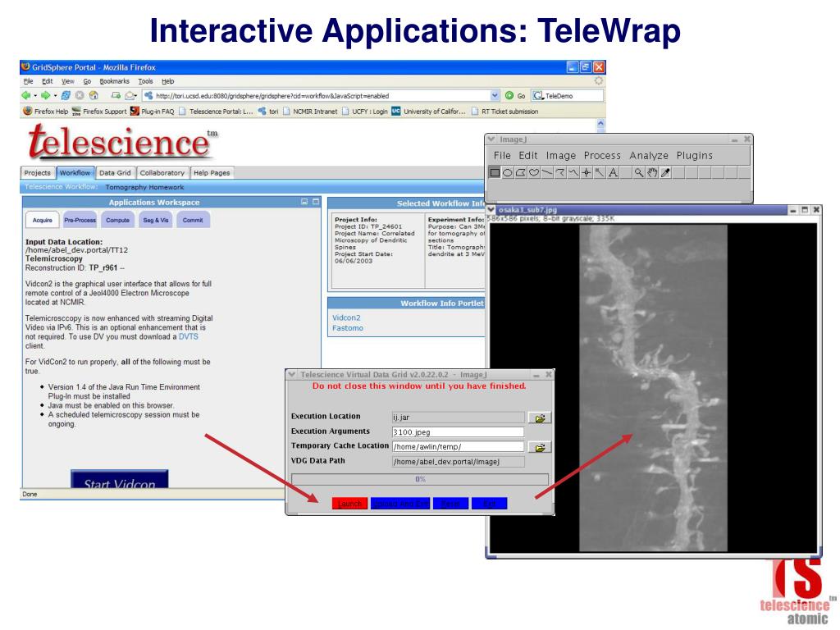Select the ImageJ Segmented line tool

pos(559,172)
